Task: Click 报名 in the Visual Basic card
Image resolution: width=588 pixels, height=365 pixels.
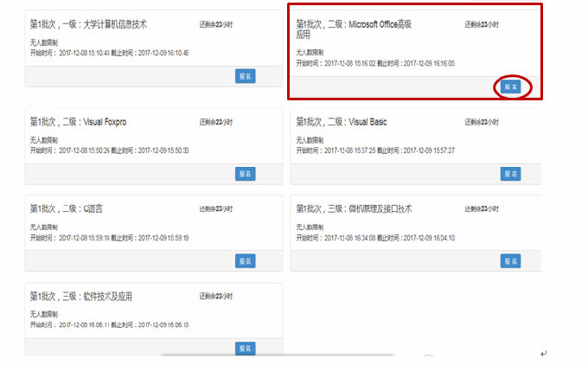Action: [x=510, y=174]
